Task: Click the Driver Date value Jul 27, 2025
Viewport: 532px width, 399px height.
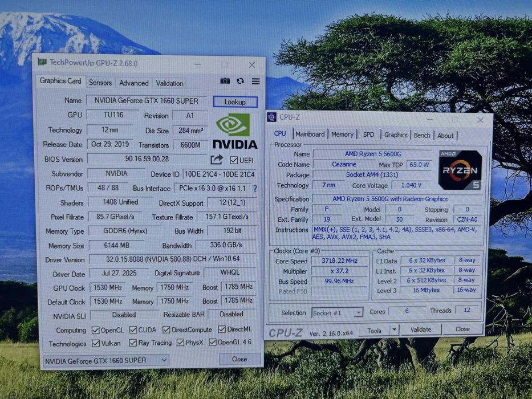Action: (119, 273)
